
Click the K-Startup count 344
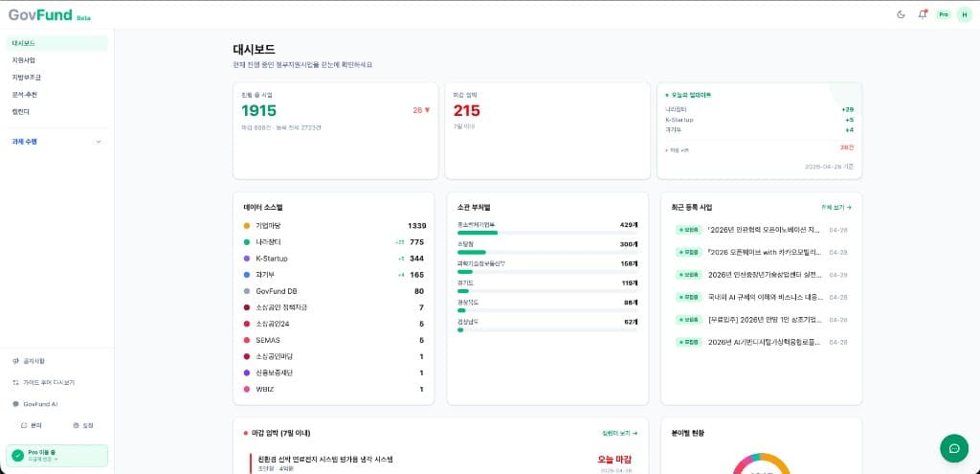pyautogui.click(x=417, y=259)
